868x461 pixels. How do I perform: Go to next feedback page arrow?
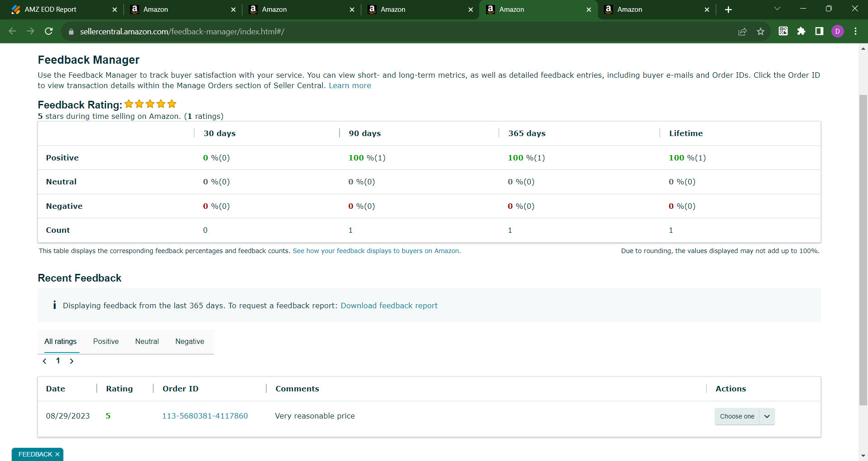coord(71,361)
